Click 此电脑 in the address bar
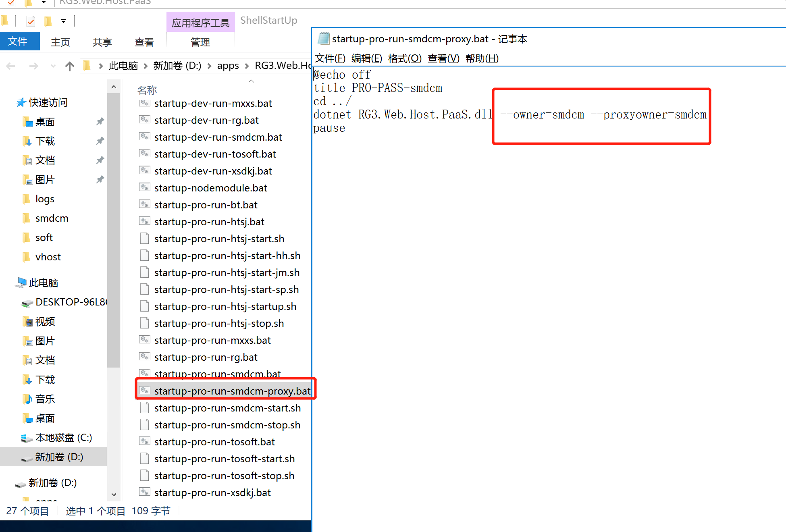Viewport: 786px width, 532px height. (x=123, y=66)
